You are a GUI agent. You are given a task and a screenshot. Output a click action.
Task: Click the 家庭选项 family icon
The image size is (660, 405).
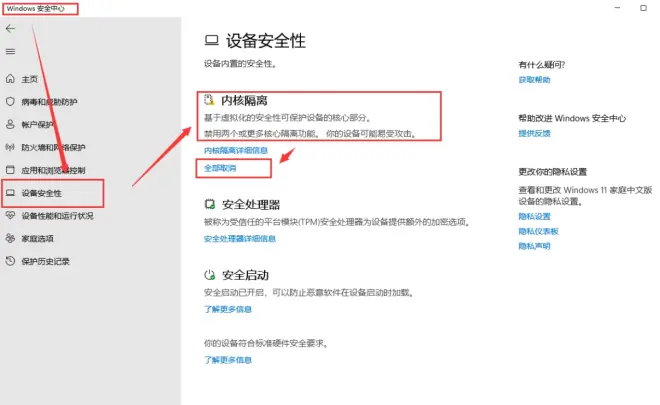pos(11,238)
